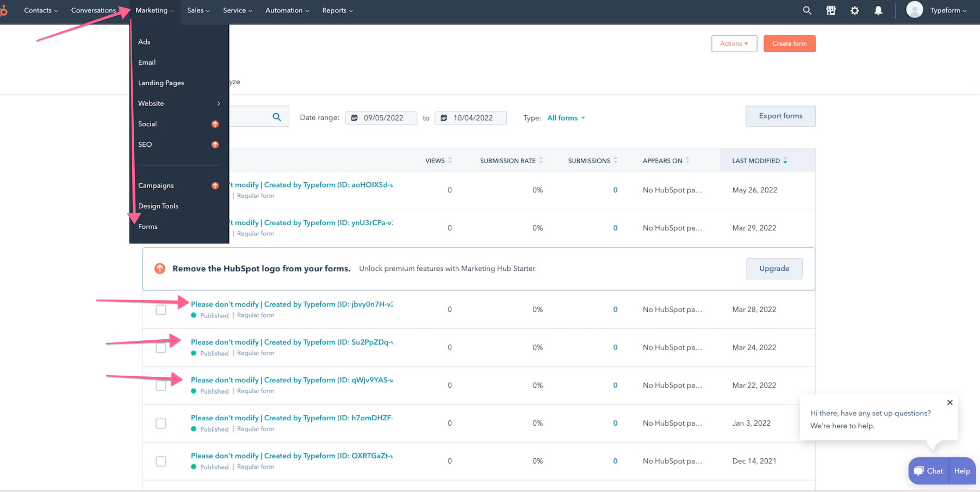This screenshot has width=980, height=492.
Task: Collapse the Marketing menu in nav bar
Action: 154,10
